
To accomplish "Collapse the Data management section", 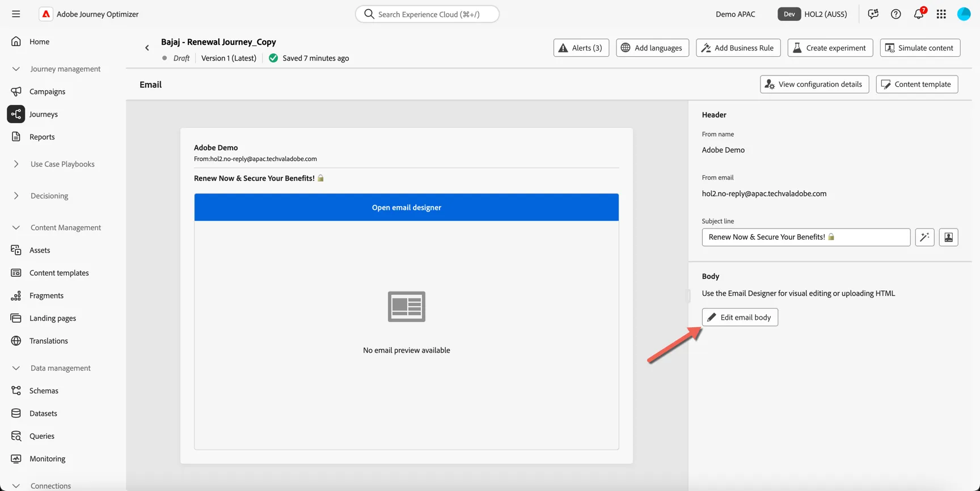I will click(x=16, y=368).
